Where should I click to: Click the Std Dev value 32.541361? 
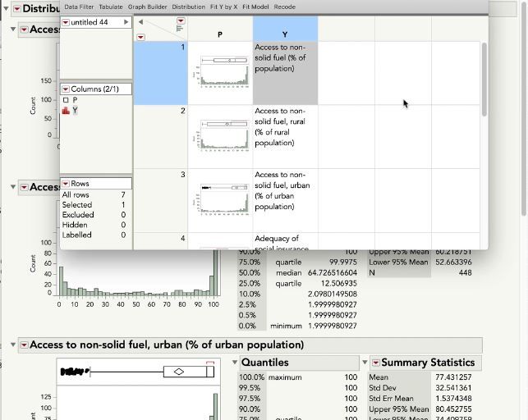[453, 388]
